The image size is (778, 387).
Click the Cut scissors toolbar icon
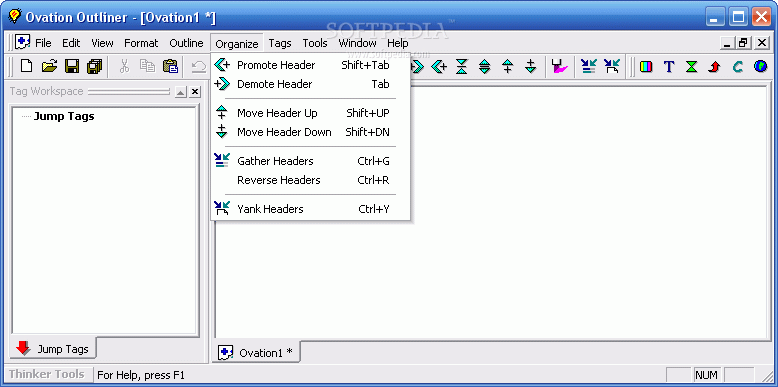(124, 66)
